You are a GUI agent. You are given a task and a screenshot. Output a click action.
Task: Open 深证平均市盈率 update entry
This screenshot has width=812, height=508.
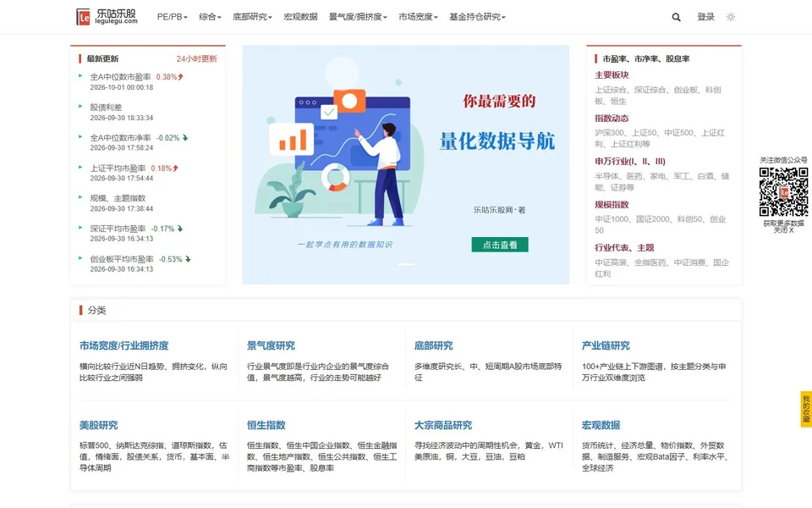click(x=118, y=229)
